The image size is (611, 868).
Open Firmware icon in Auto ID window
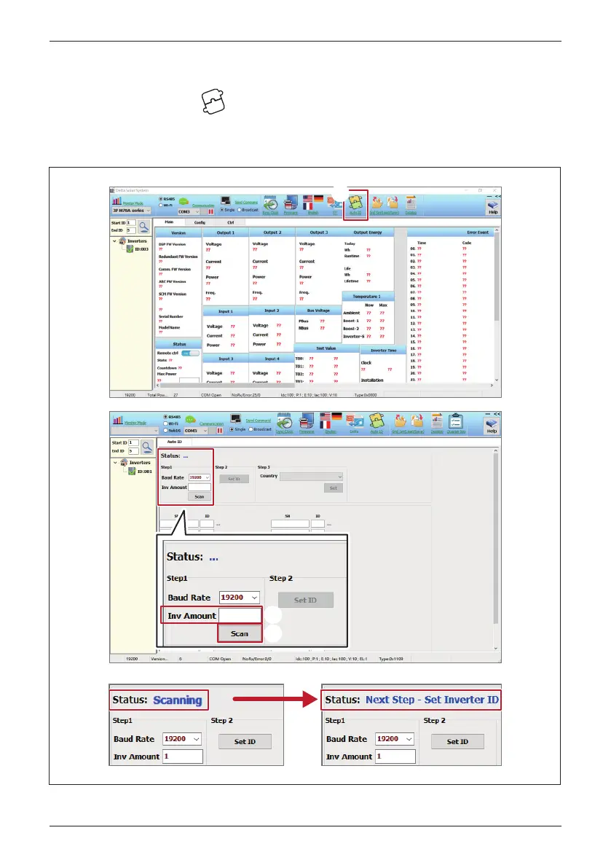(x=307, y=422)
